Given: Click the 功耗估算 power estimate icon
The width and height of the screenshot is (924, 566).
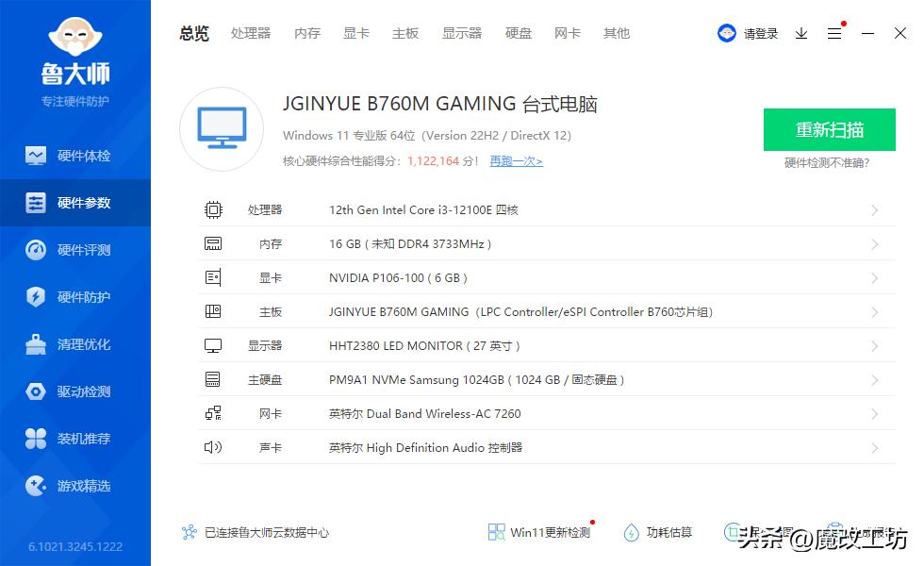Looking at the screenshot, I should (x=633, y=532).
